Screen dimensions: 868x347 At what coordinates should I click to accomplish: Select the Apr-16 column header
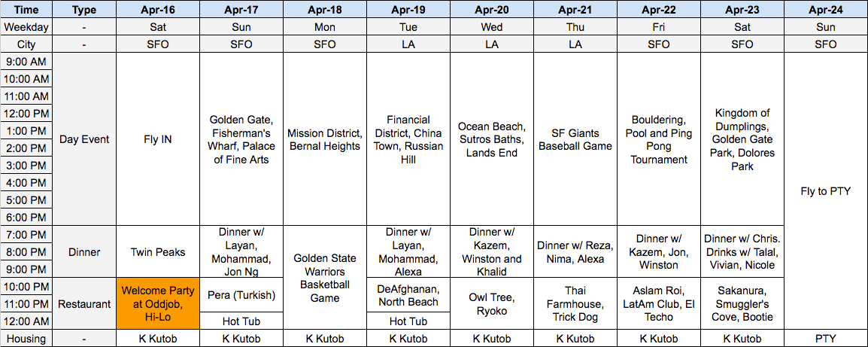pyautogui.click(x=158, y=10)
